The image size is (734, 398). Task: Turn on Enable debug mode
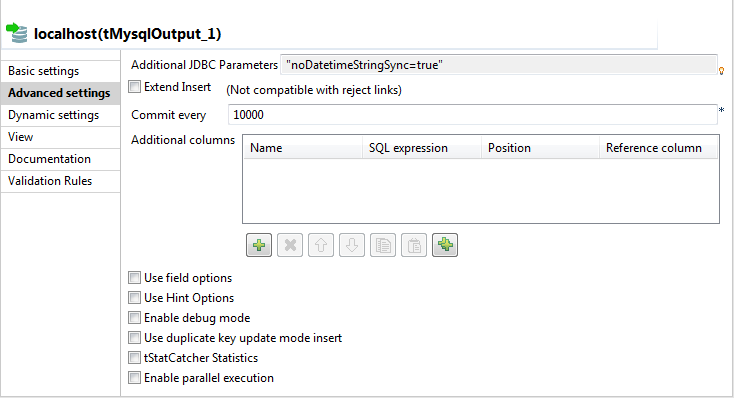(x=134, y=317)
